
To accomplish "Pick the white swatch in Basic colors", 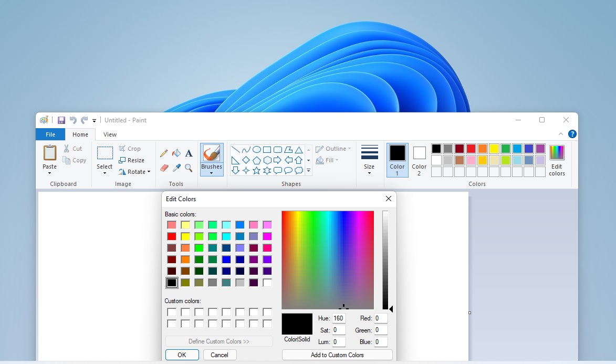I will coord(267,283).
